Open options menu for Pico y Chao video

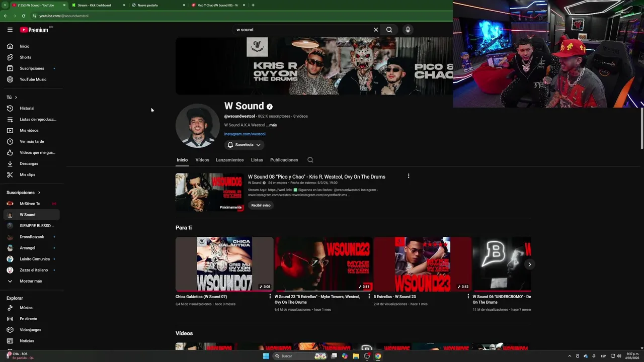tap(409, 176)
